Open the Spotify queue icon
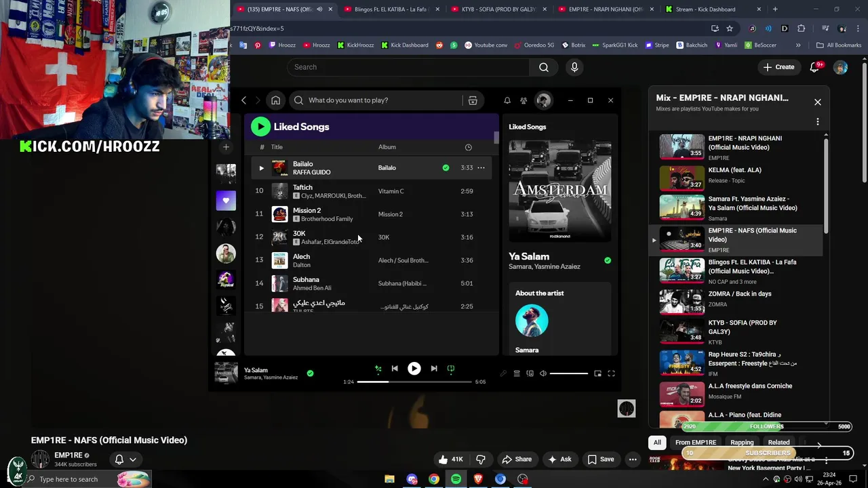This screenshot has height=488, width=868. [x=517, y=373]
